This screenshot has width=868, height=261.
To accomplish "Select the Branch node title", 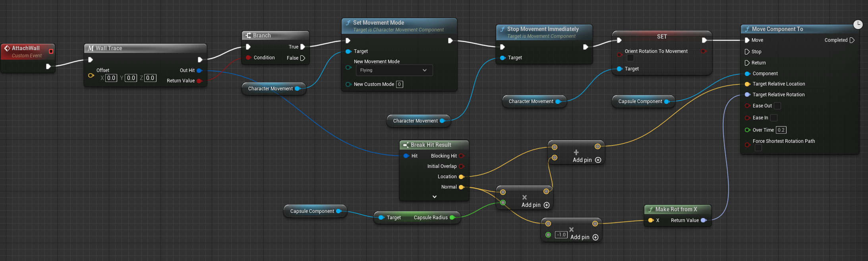I will tap(262, 35).
